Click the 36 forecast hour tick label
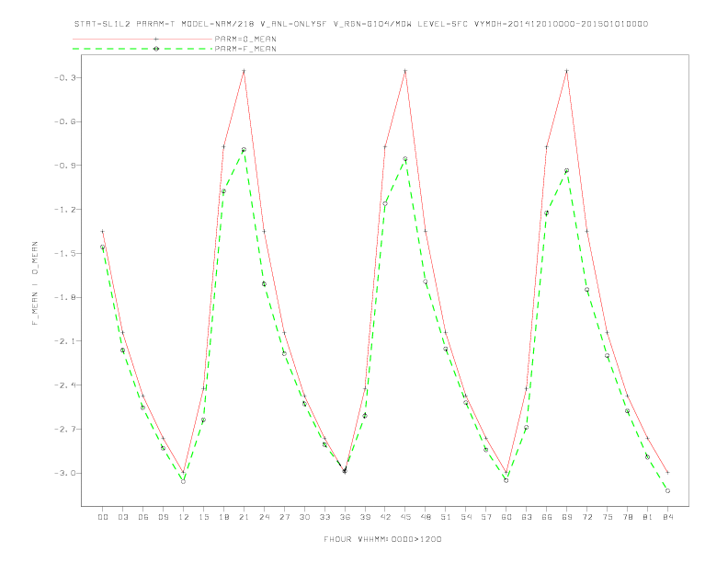This screenshot has height=563, width=728. click(x=345, y=517)
